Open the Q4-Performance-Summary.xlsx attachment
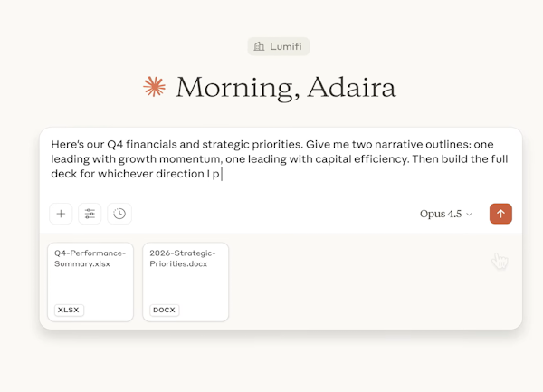This screenshot has height=392, width=543. [x=90, y=282]
